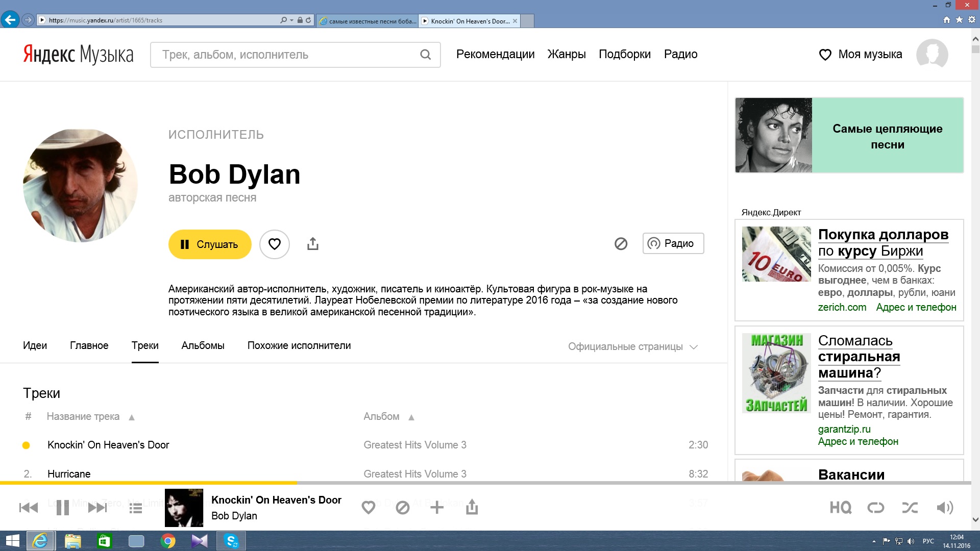Toggle repeat mode in player
980x551 pixels.
click(876, 507)
